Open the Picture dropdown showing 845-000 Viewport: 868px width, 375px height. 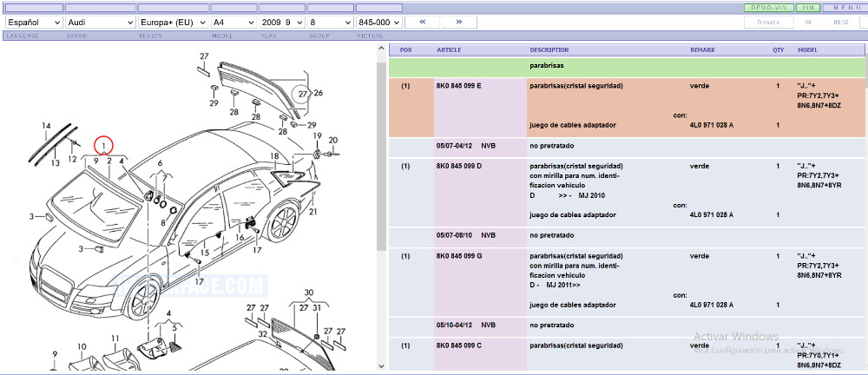[x=378, y=23]
